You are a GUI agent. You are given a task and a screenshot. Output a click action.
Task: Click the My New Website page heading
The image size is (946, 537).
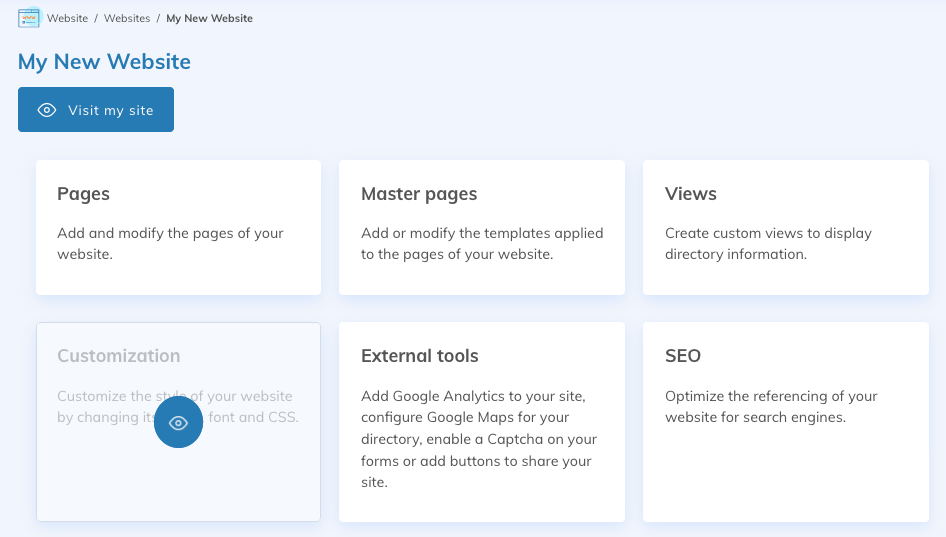tap(104, 62)
